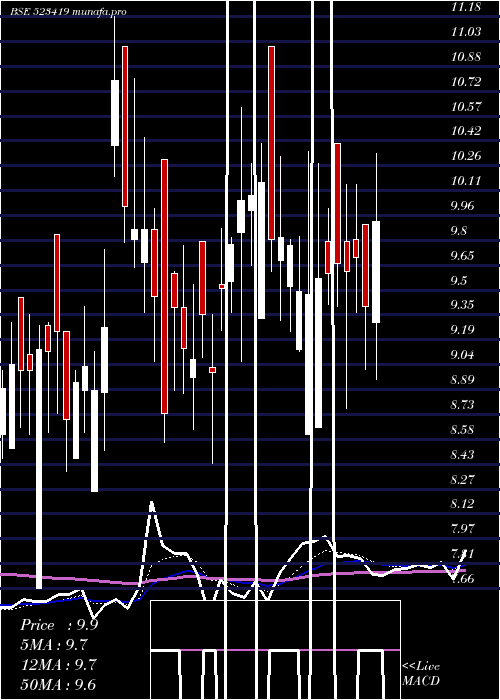Click the 7.66 price axis label
This screenshot has width=500, height=700.
click(x=463, y=579)
